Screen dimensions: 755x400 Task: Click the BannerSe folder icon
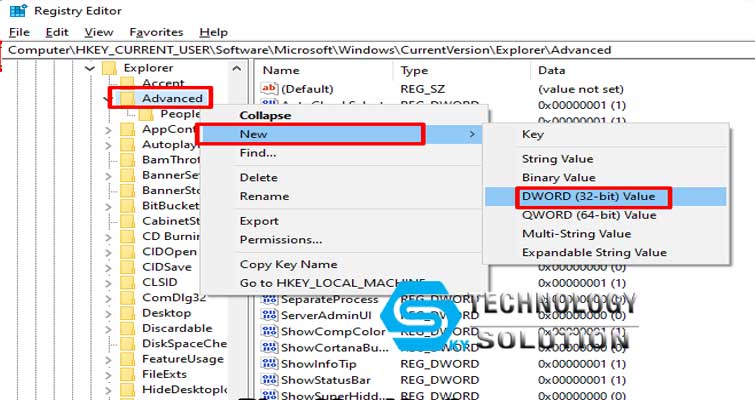128,175
